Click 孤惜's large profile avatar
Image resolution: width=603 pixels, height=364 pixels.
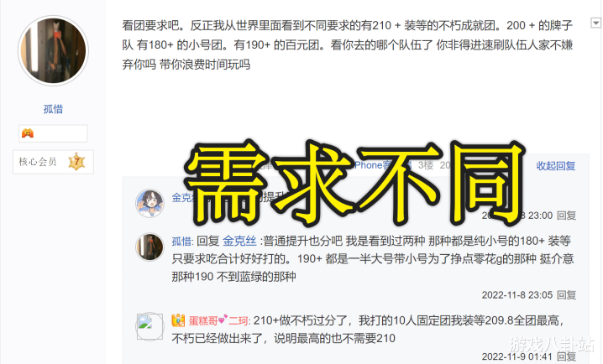pos(53,50)
